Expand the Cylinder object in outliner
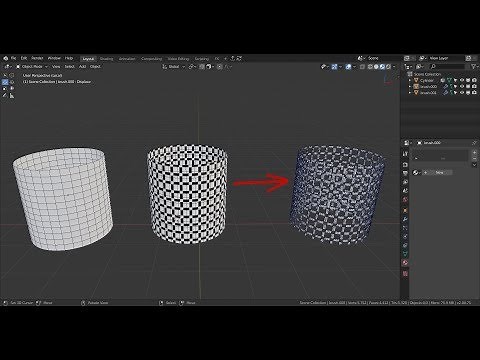 pyautogui.click(x=410, y=80)
